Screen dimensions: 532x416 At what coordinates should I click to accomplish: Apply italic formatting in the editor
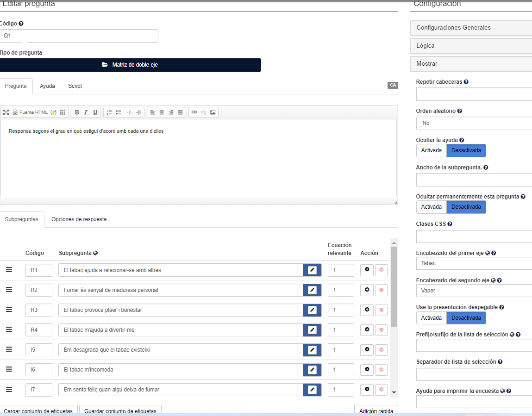click(86, 112)
